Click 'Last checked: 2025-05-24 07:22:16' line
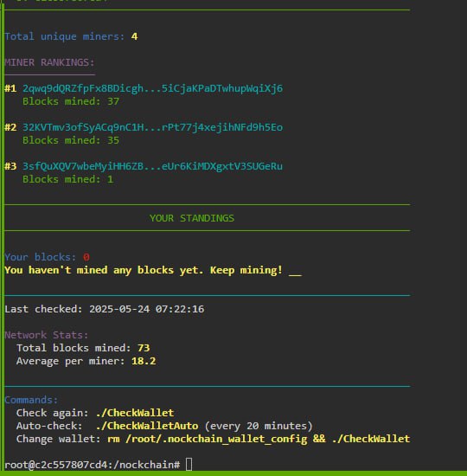467x476 pixels. pyautogui.click(x=104, y=309)
